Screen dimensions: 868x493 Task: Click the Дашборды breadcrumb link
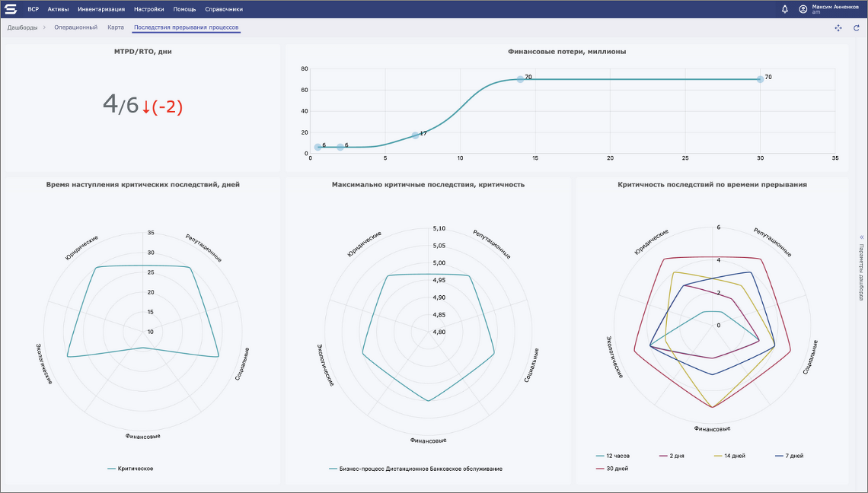(x=22, y=27)
